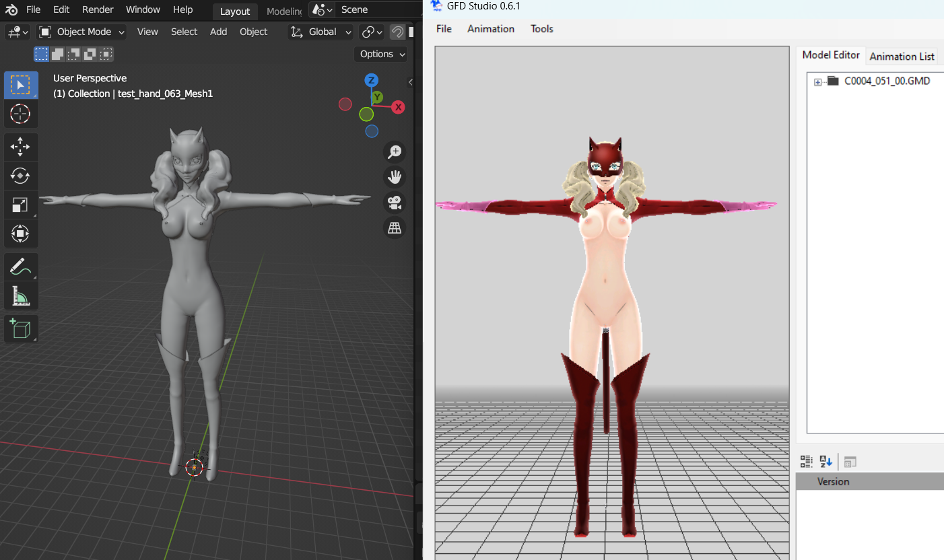The width and height of the screenshot is (944, 560).
Task: Open the Help menu in Blender
Action: (x=182, y=9)
